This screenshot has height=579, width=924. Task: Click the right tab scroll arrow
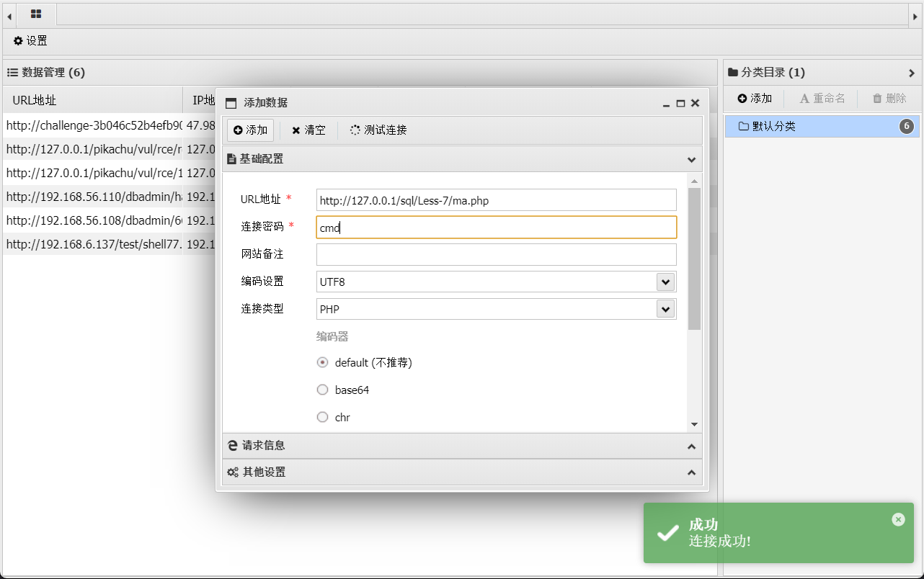point(915,15)
